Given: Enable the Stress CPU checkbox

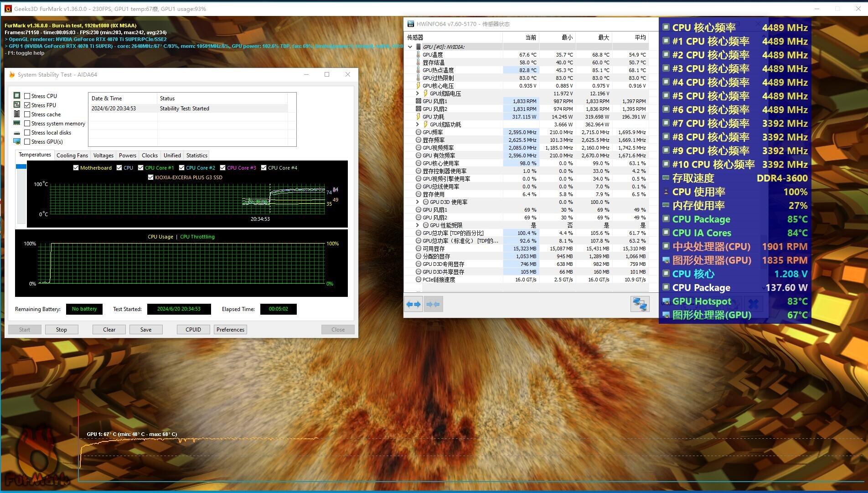Looking at the screenshot, I should (x=27, y=96).
